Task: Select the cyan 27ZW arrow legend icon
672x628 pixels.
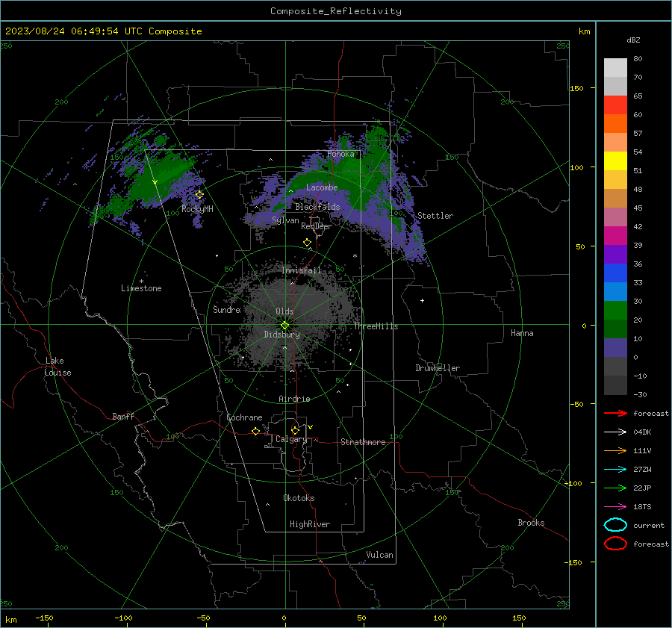Action: pos(615,470)
